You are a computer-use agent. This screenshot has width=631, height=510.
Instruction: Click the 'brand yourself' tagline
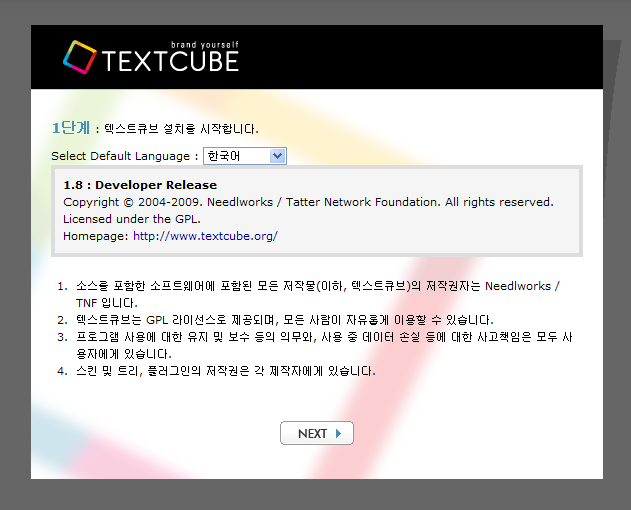pyautogui.click(x=205, y=45)
